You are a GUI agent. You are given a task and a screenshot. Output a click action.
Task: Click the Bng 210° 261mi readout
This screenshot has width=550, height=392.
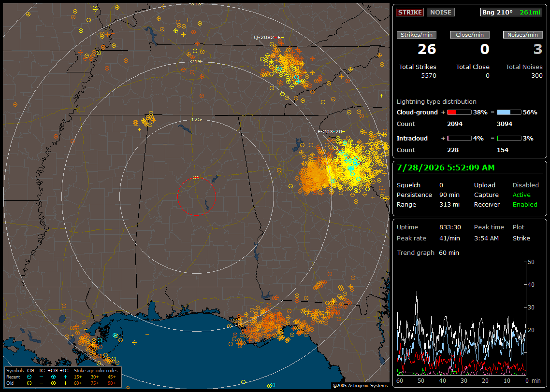(x=511, y=12)
